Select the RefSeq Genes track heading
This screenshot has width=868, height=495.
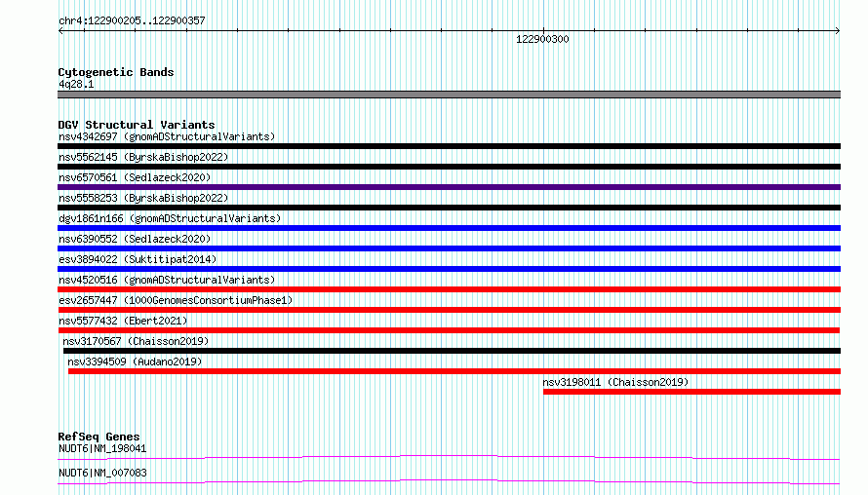[99, 437]
